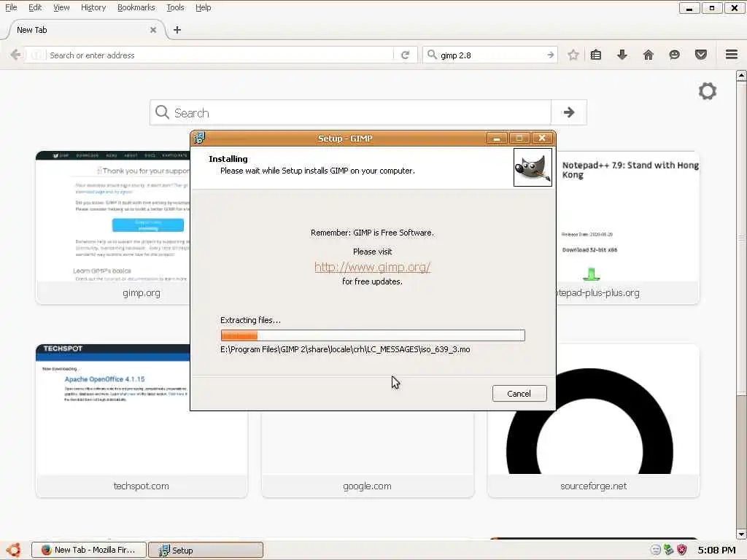Viewport: 747px width, 560px height.
Task: Open the google.com tile
Action: (x=368, y=454)
